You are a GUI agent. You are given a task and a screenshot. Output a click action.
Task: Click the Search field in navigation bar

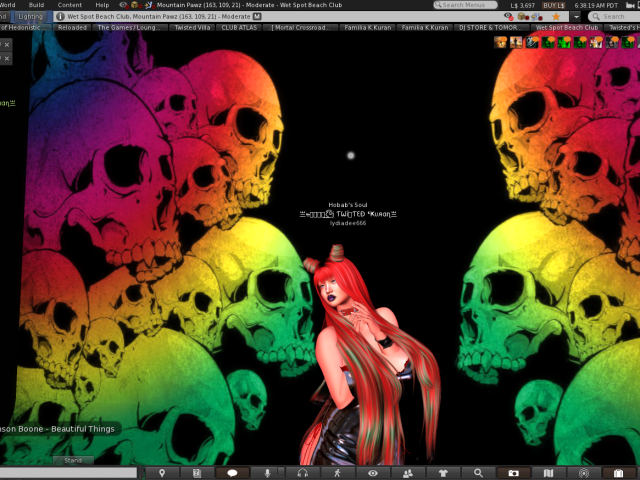pyautogui.click(x=614, y=16)
